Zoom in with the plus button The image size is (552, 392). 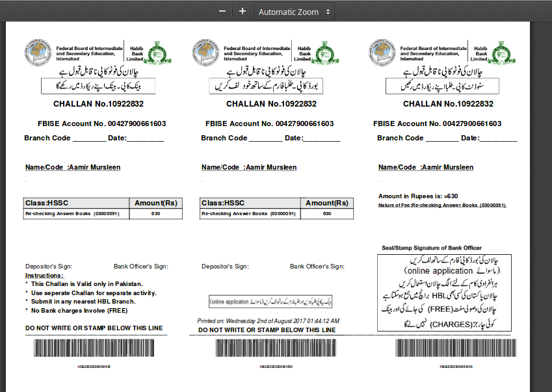pos(243,12)
